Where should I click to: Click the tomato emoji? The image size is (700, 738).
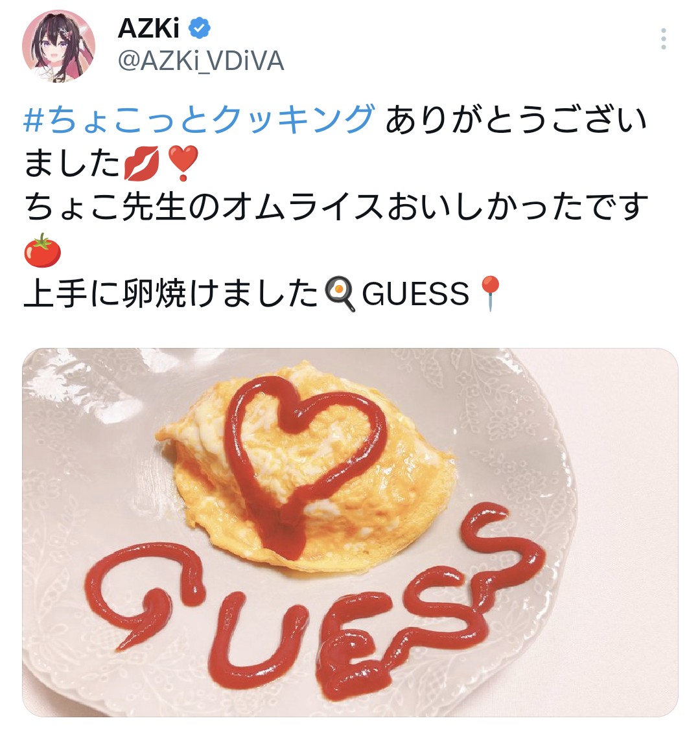coord(42,250)
